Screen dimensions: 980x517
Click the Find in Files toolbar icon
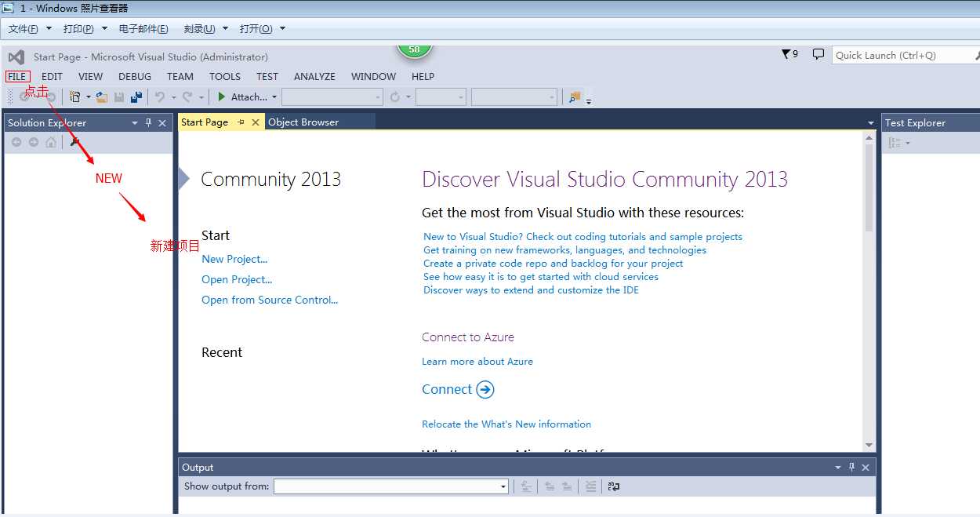point(575,96)
